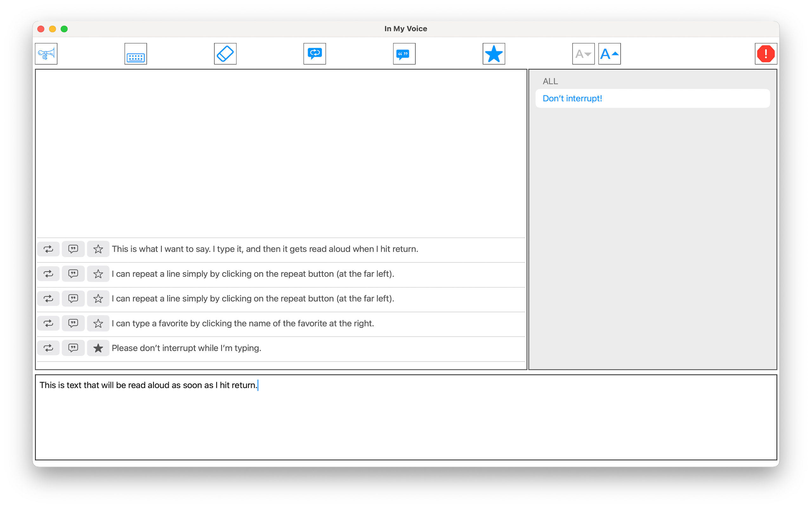This screenshot has width=812, height=508.
Task: Click the red exclamation alert button
Action: point(766,54)
